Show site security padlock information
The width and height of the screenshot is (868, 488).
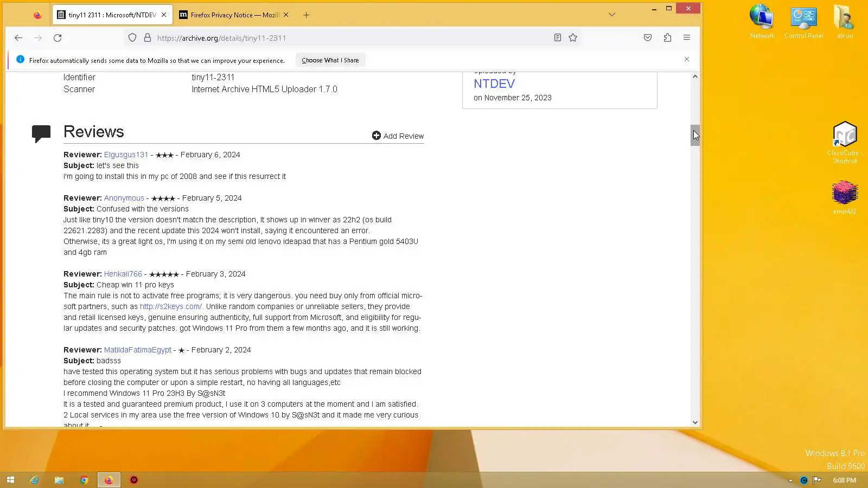coord(147,38)
